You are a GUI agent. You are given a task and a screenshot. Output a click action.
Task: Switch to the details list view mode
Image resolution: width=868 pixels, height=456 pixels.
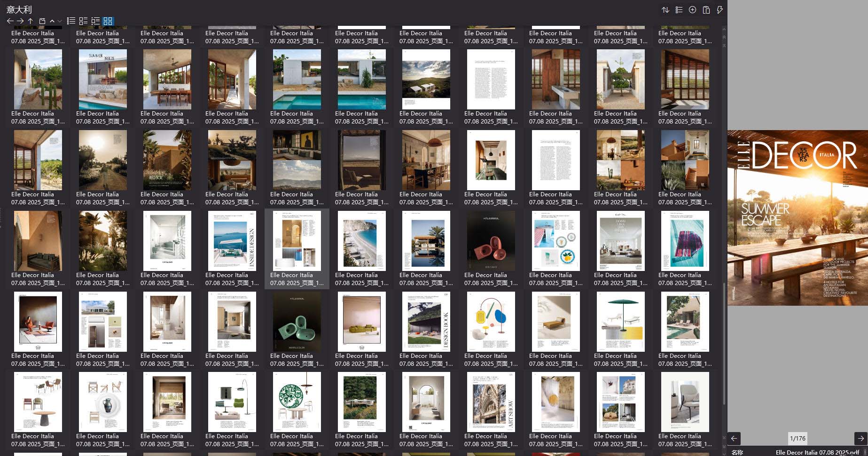click(x=95, y=21)
